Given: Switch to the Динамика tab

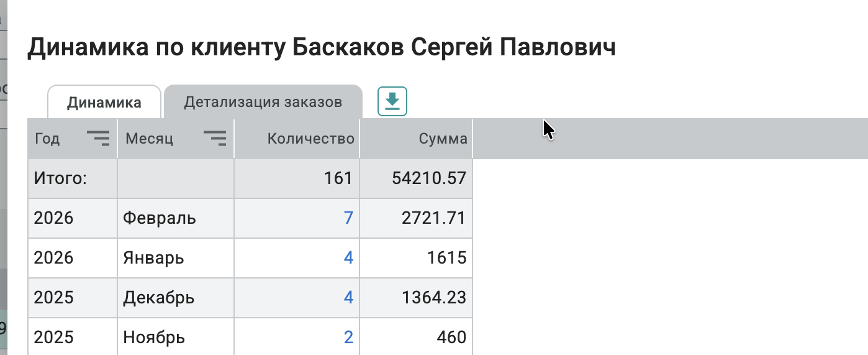Looking at the screenshot, I should 104,102.
